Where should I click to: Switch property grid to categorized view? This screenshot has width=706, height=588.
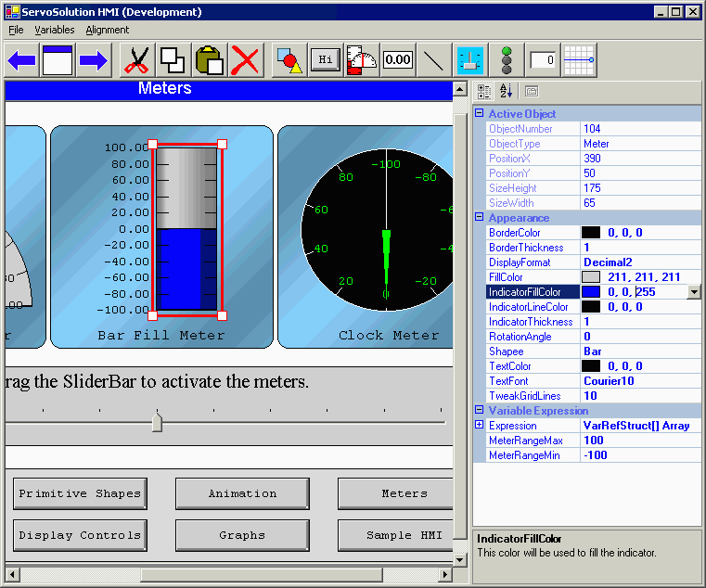point(483,91)
